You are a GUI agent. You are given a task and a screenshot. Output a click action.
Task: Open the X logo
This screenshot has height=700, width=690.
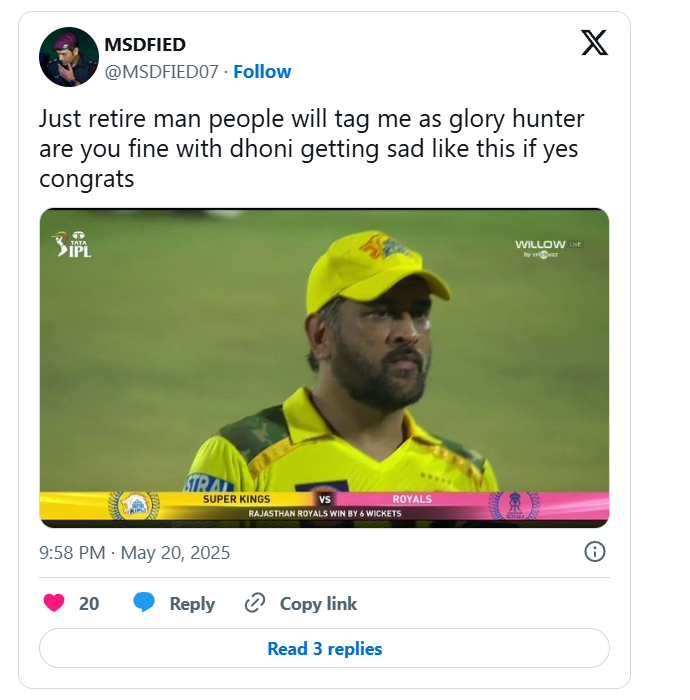594,43
